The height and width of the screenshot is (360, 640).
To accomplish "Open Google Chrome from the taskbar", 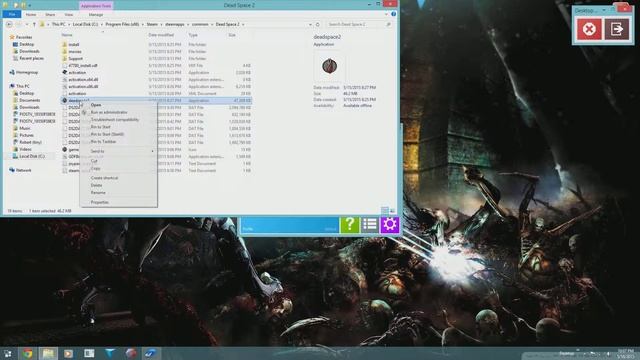I will pyautogui.click(x=28, y=353).
